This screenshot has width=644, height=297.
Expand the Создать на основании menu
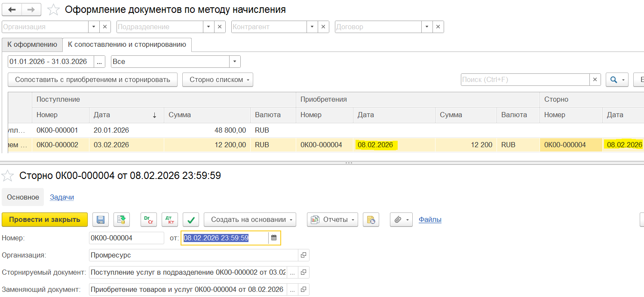[250, 220]
